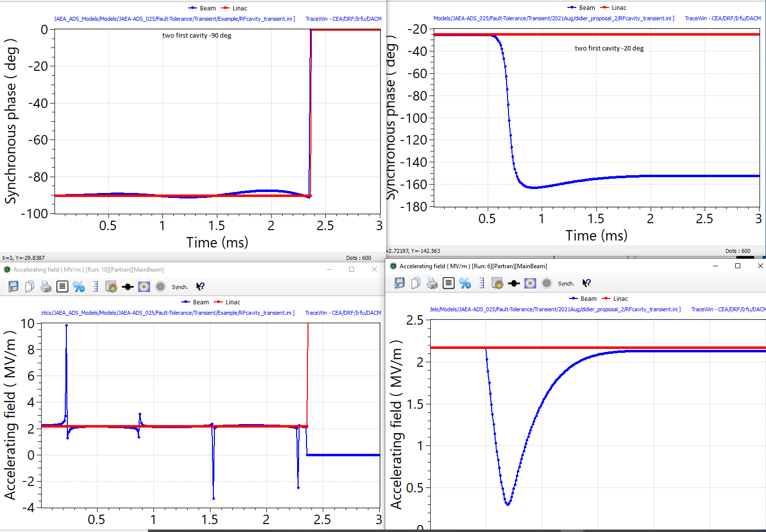This screenshot has width=766, height=532.
Task: Click Synch. button in Run 10 window
Action: point(180,287)
